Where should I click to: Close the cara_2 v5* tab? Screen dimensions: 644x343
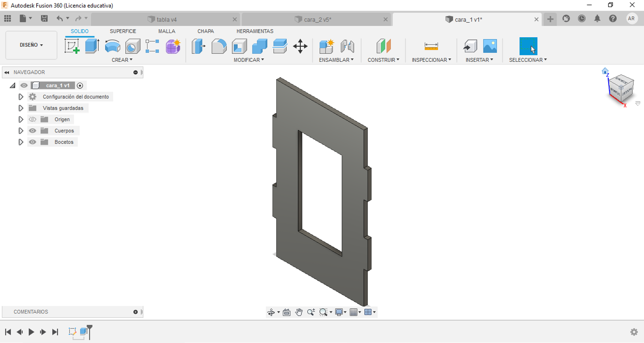point(386,20)
